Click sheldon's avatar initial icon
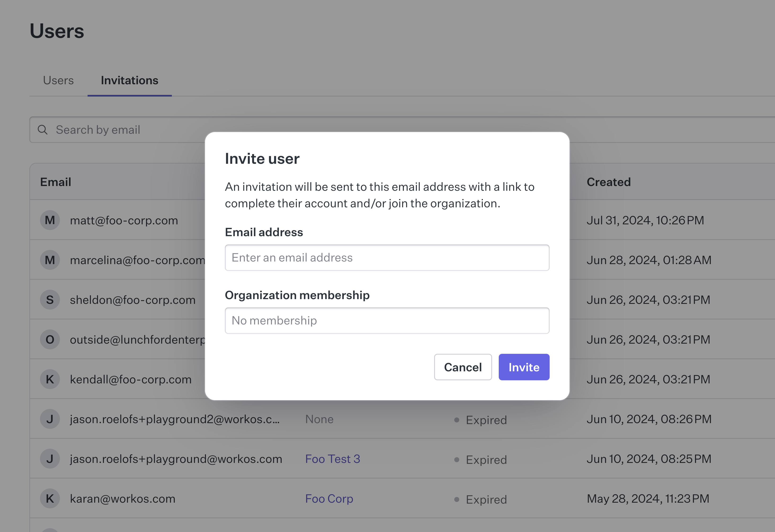This screenshot has height=532, width=775. coord(50,299)
